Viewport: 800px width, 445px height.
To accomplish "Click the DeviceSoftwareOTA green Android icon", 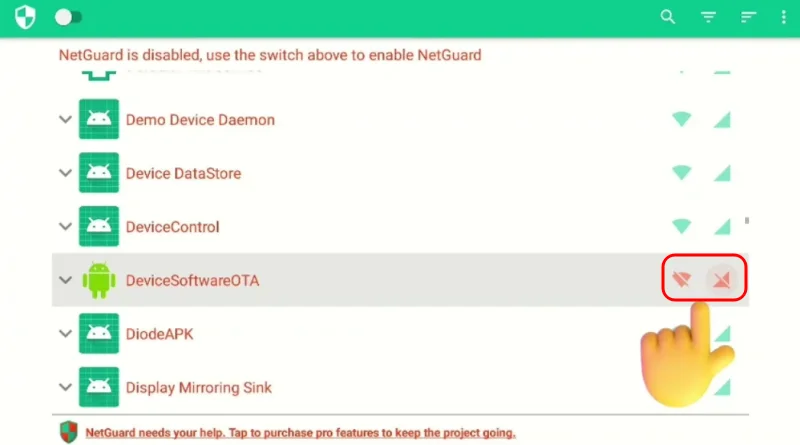I will point(98,280).
